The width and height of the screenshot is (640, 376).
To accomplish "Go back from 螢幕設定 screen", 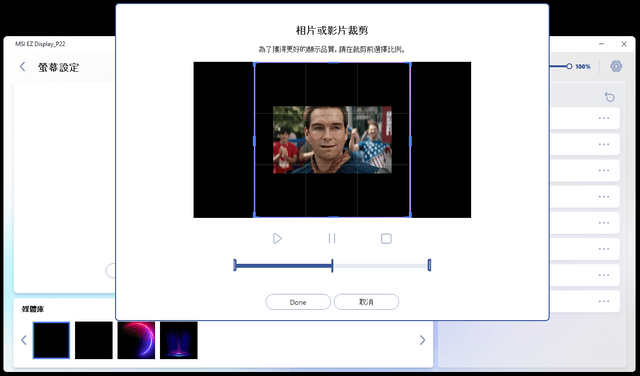I will click(x=22, y=67).
